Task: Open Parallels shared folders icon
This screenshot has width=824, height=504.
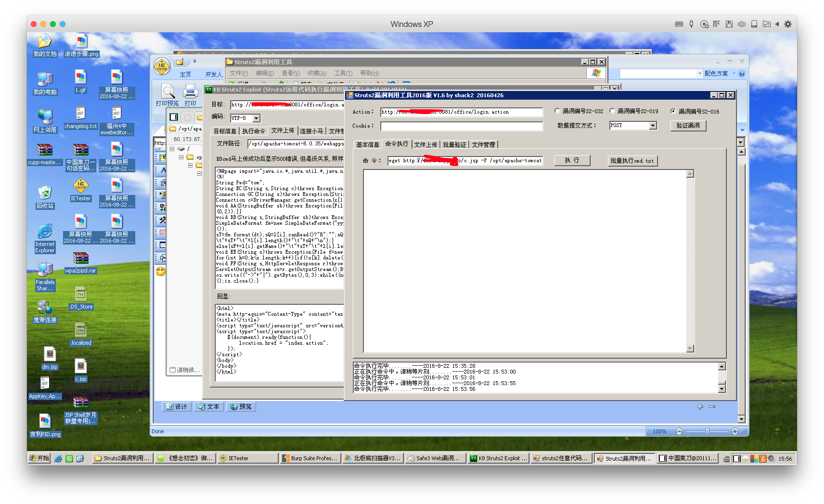Action: tap(767, 24)
